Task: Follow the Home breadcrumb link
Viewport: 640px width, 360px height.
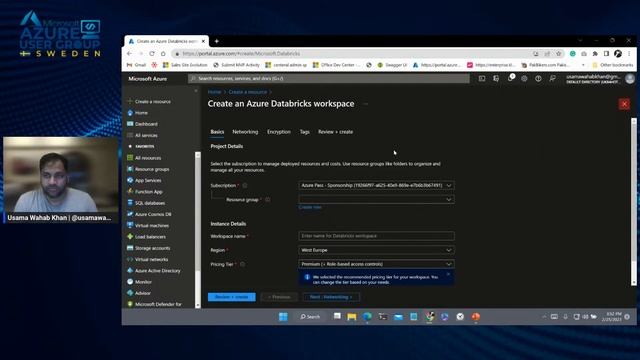Action: (x=214, y=92)
